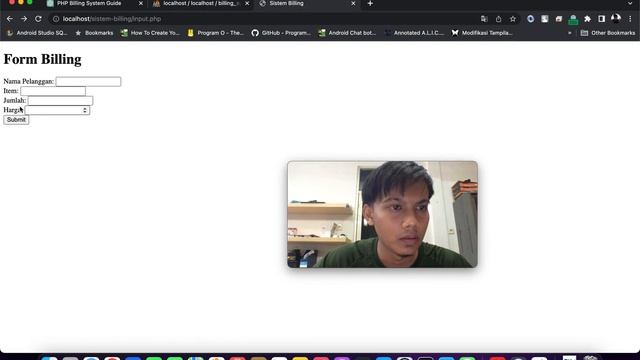Reload the page with the refresh icon
This screenshot has height=360, width=640.
(x=38, y=19)
